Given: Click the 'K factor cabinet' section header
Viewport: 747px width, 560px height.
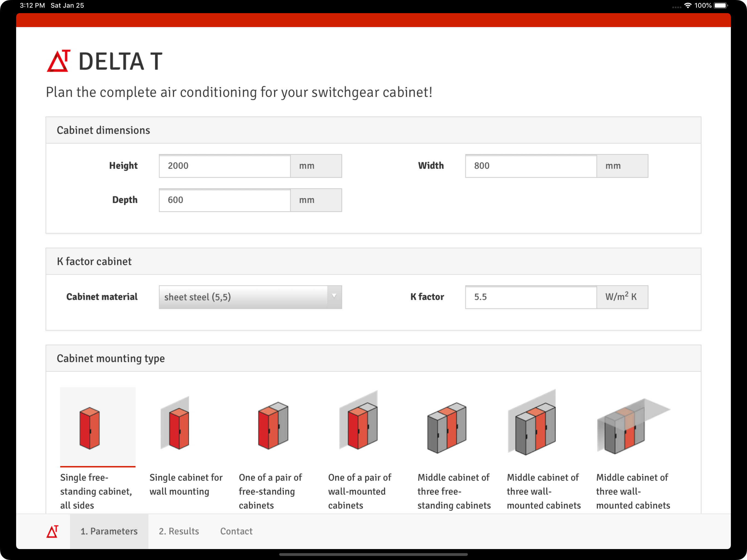Looking at the screenshot, I should 373,261.
